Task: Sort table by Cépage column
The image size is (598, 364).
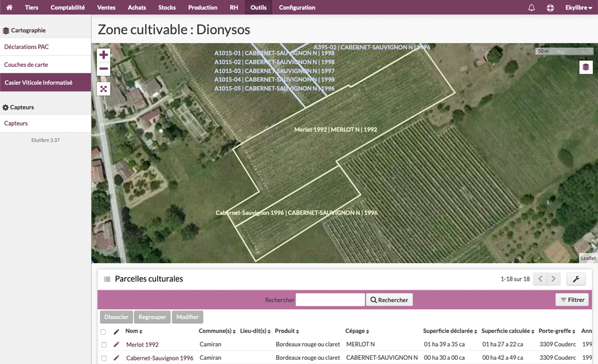Action: [x=357, y=331]
